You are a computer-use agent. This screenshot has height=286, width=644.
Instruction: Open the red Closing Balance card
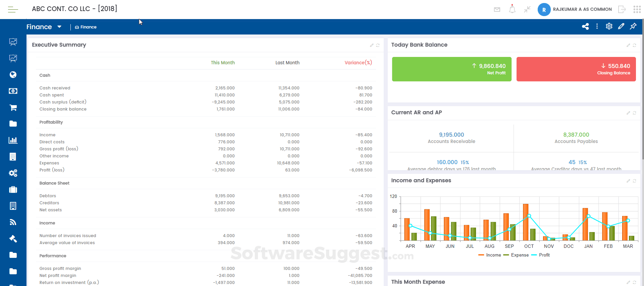click(x=576, y=69)
